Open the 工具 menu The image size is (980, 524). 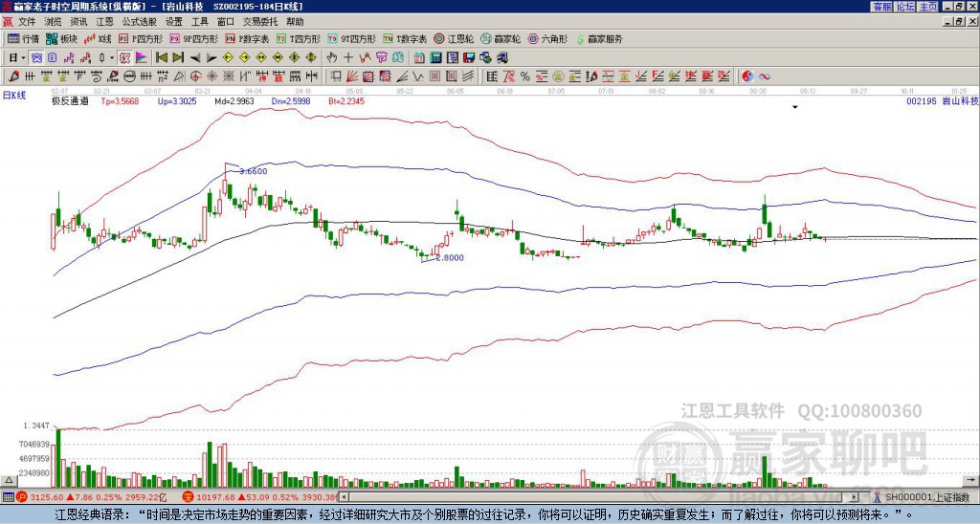pos(200,22)
